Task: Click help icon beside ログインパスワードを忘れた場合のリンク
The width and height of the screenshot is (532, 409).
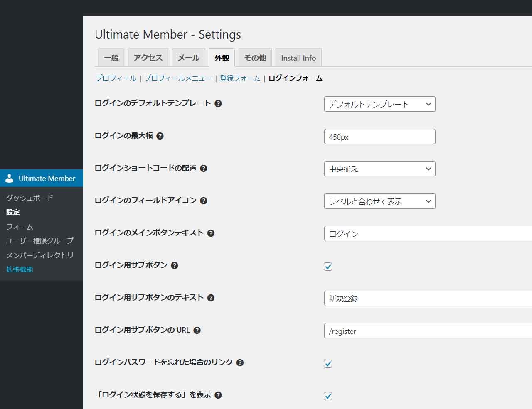Action: 240,363
